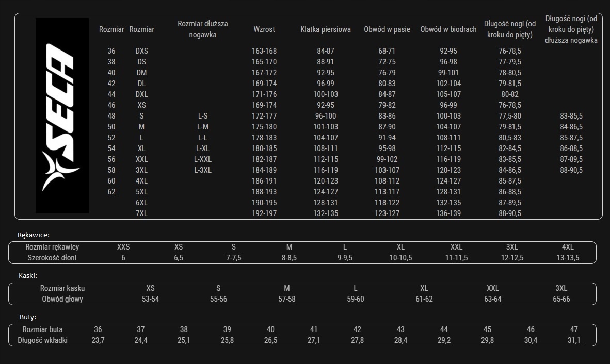Select size code 'DM'
The image size is (610, 364).
(141, 73)
